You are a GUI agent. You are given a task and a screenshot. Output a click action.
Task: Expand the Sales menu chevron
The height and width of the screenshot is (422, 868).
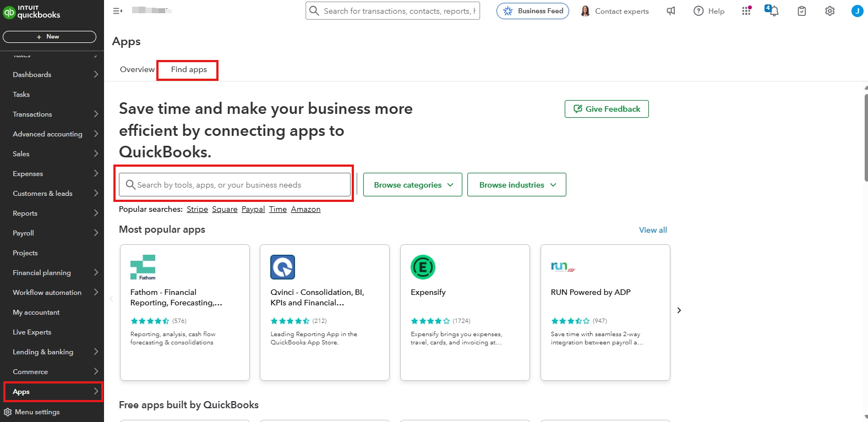point(96,154)
